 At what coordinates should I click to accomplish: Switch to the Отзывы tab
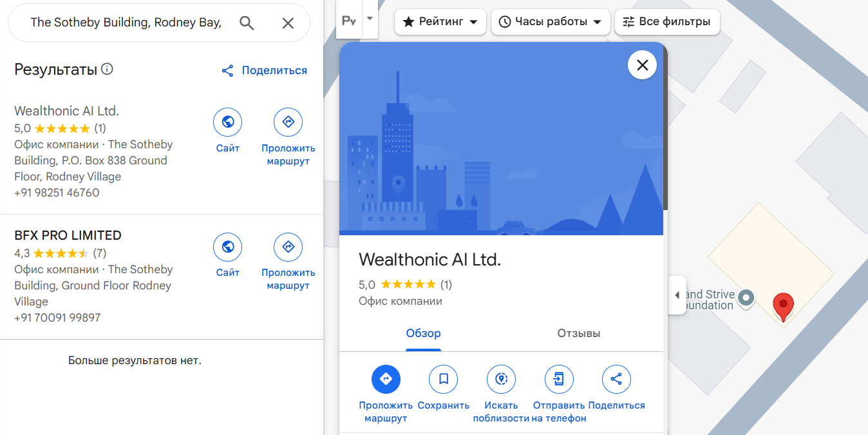pos(579,334)
